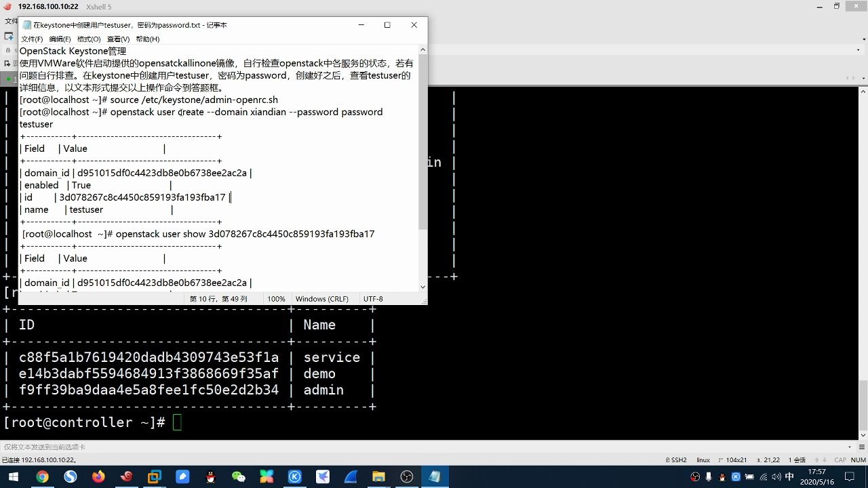
Task: Open the volume control in tray
Action: tap(776, 476)
